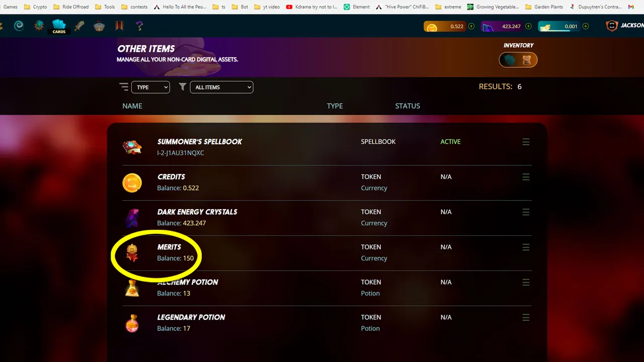Open the All Items filter dropdown

(x=221, y=87)
